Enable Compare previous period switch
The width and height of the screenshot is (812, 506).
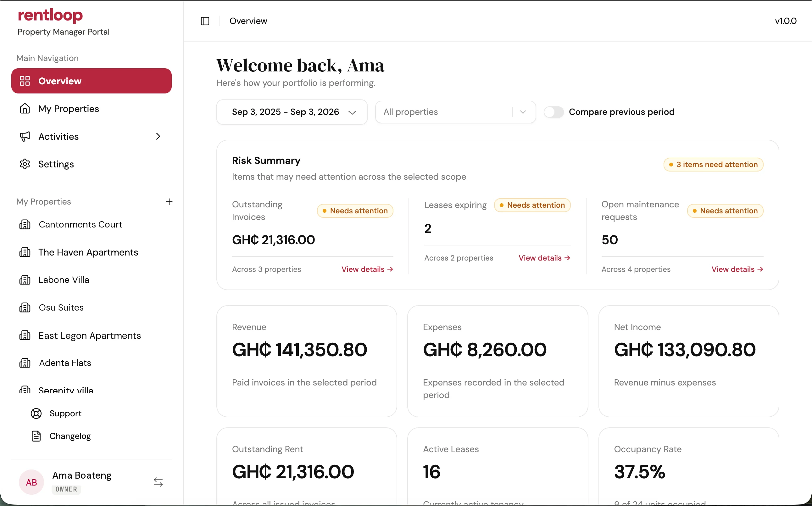pyautogui.click(x=553, y=112)
